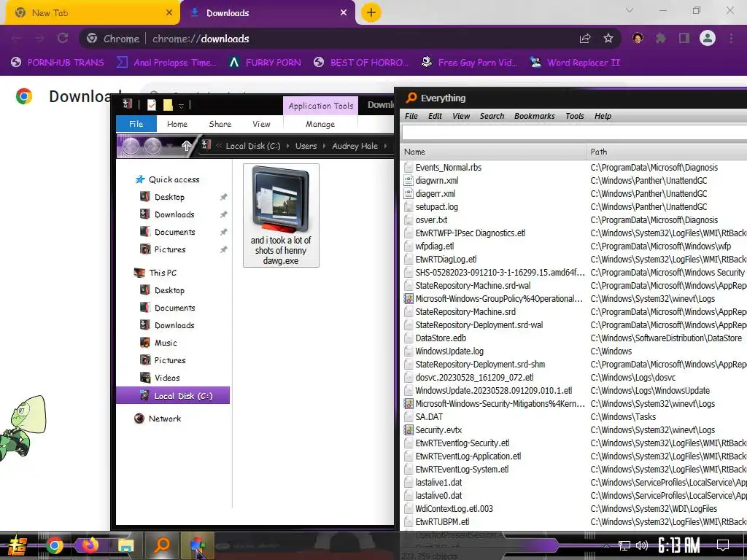This screenshot has height=560, width=747.
Task: Select This PC in the navigation pane
Action: [163, 273]
